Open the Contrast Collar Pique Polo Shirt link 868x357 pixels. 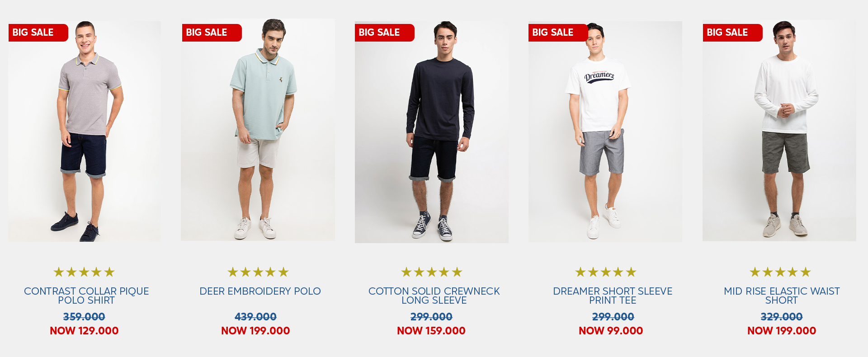86,296
